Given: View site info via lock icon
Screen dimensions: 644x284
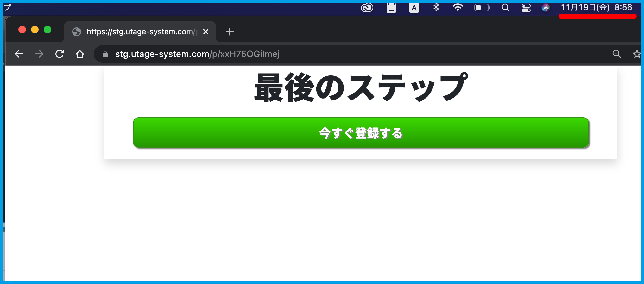Looking at the screenshot, I should (x=105, y=54).
